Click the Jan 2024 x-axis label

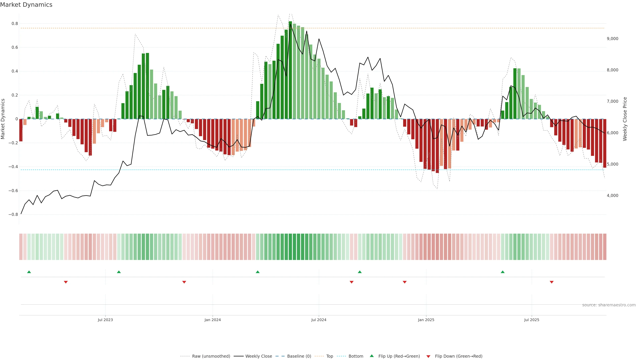pos(212,320)
